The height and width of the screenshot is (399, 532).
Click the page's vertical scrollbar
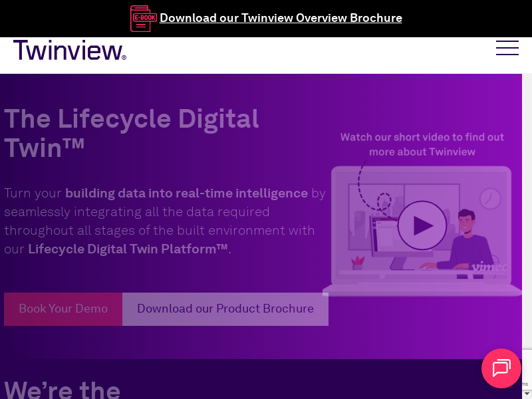click(x=527, y=199)
